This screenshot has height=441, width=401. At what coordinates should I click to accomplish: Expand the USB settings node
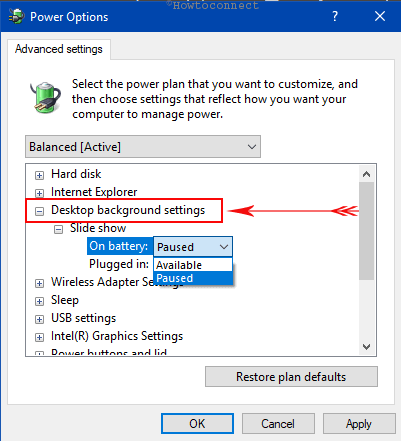[x=39, y=319]
